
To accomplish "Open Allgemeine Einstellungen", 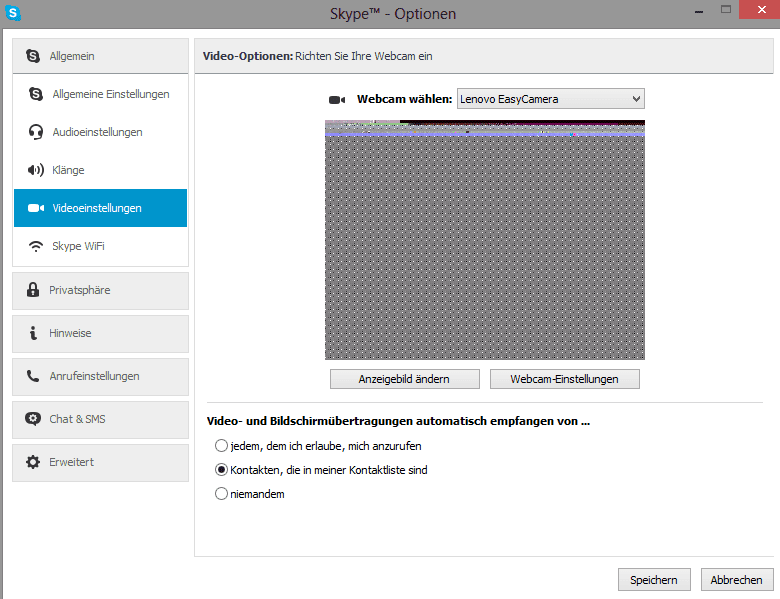I will (x=100, y=94).
